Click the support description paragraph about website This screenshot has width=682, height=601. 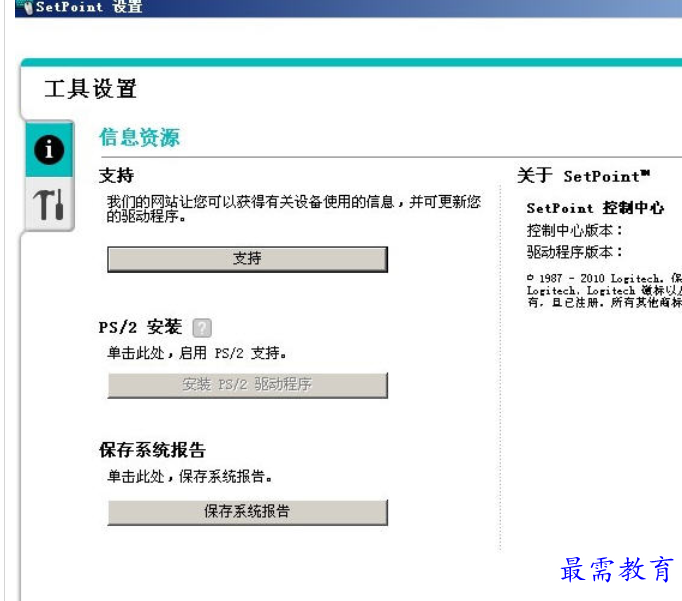click(294, 209)
